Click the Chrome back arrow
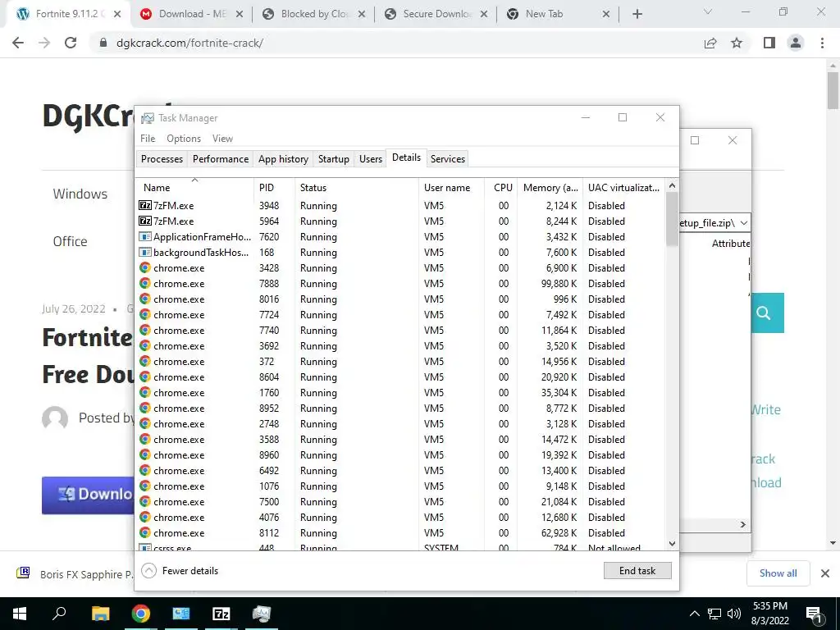Viewport: 840px width, 630px height. [x=18, y=43]
